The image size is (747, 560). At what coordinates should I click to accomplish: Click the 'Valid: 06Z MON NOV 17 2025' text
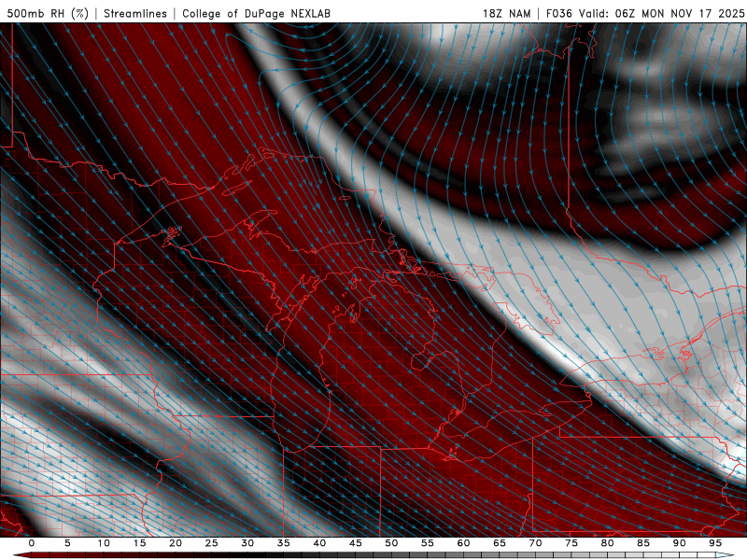click(x=661, y=13)
